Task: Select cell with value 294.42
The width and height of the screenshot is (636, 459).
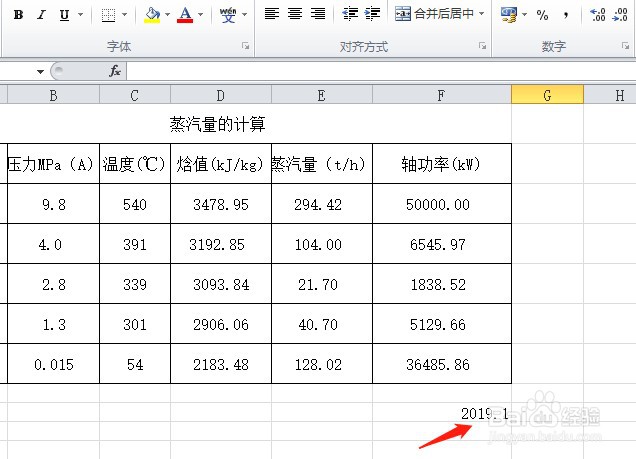Action: pos(322,204)
